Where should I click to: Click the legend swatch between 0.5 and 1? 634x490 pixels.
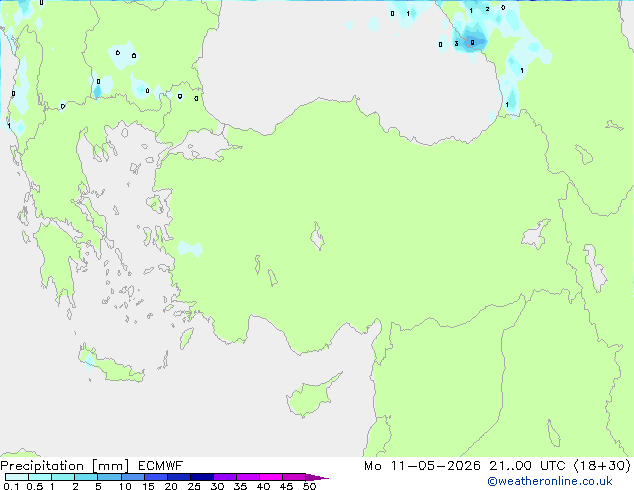pyautogui.click(x=40, y=477)
